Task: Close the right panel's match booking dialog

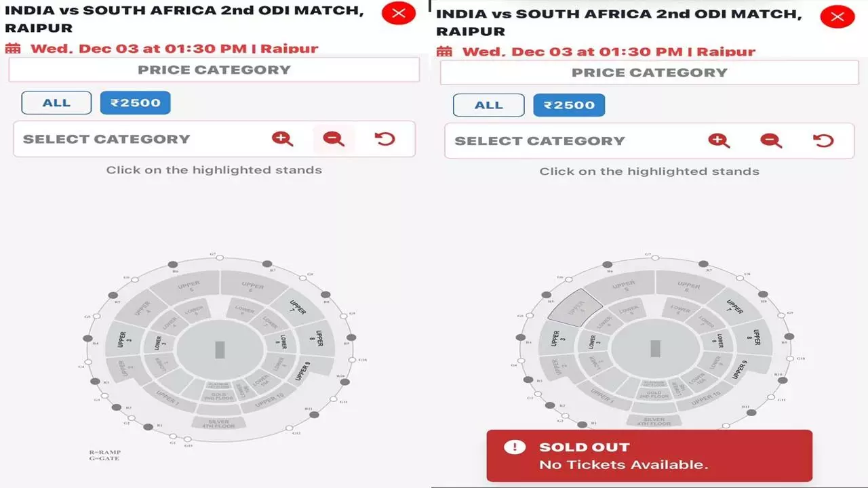Action: click(837, 16)
